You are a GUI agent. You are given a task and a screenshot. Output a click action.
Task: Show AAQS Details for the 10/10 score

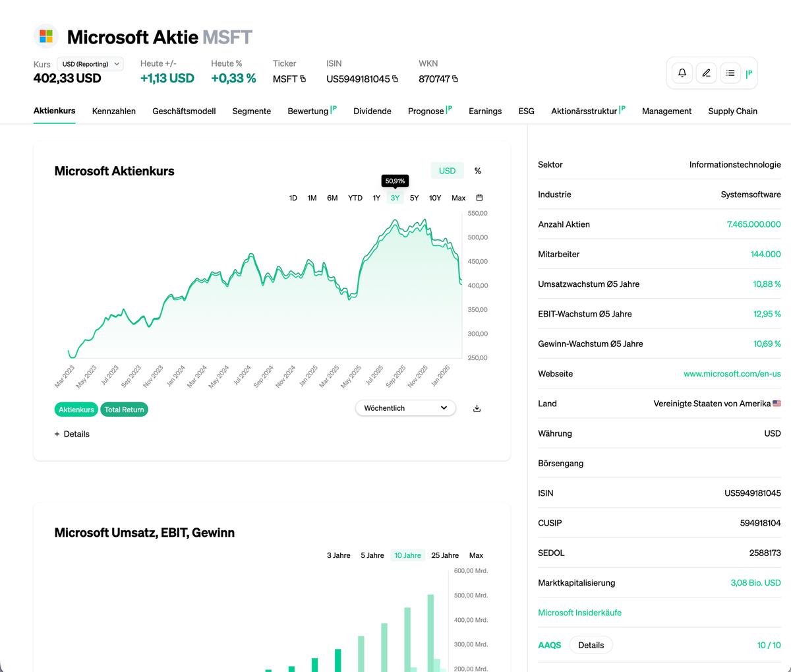[591, 644]
